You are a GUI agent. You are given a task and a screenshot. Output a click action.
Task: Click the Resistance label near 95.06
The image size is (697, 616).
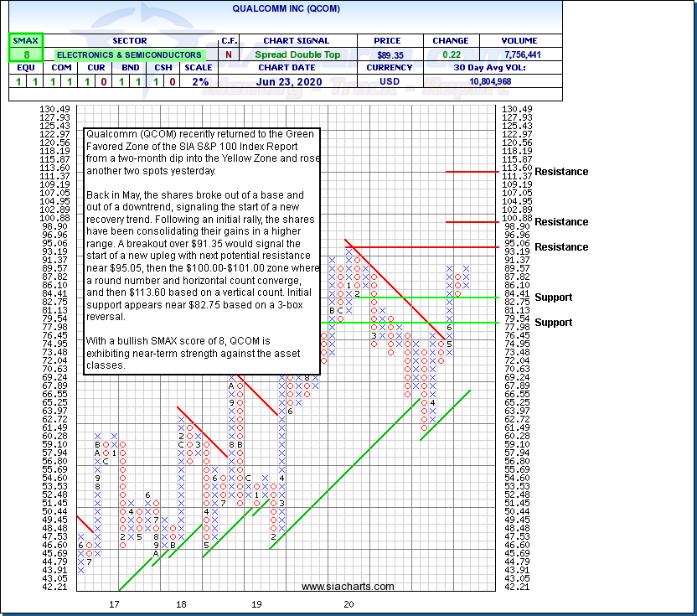coord(561,247)
